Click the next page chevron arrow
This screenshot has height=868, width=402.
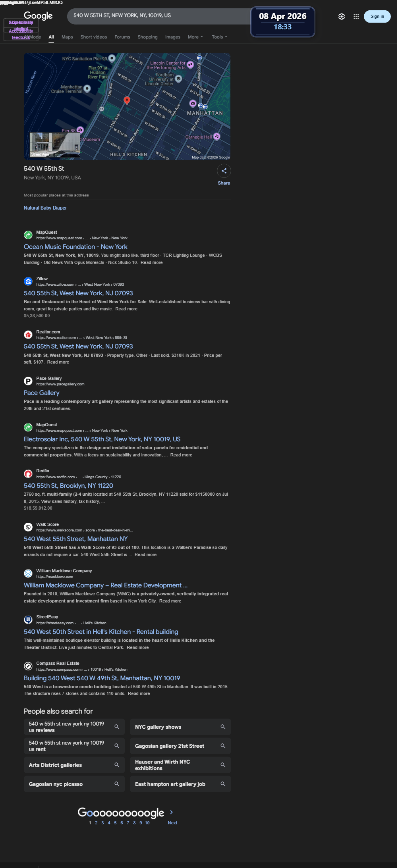click(172, 812)
